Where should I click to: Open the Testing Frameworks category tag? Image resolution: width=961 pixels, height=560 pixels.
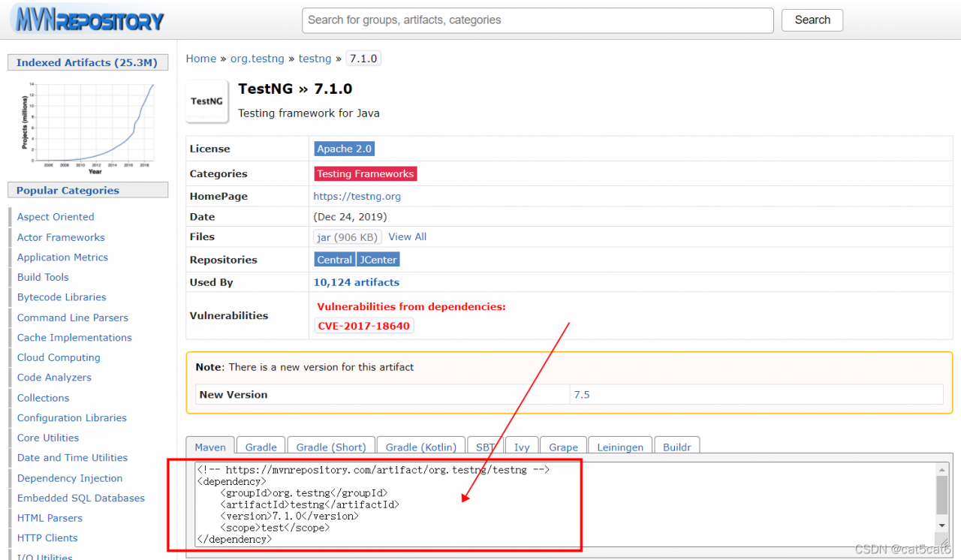[x=366, y=173]
